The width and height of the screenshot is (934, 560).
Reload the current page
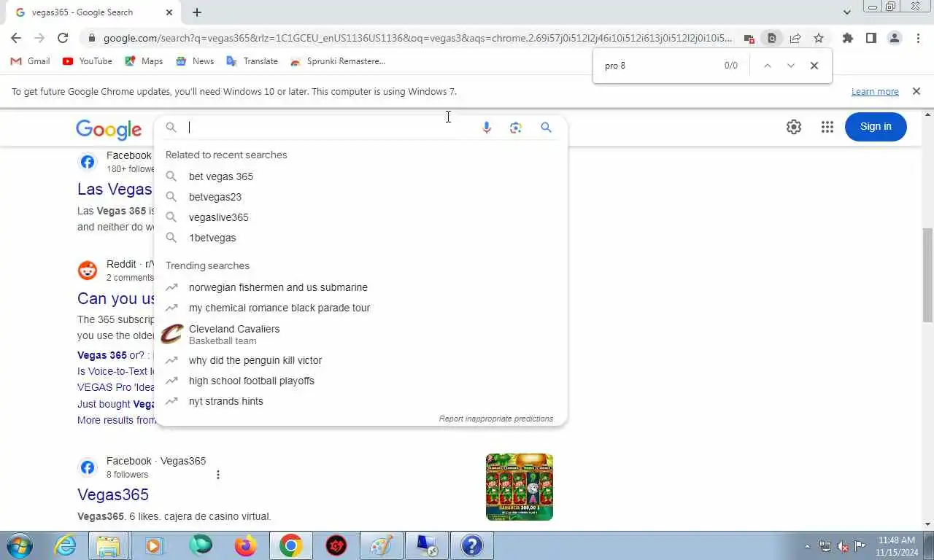(63, 38)
